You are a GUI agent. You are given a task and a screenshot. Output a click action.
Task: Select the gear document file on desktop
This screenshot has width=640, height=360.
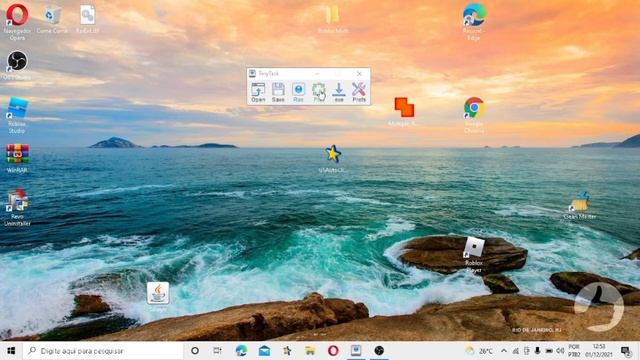click(x=87, y=19)
